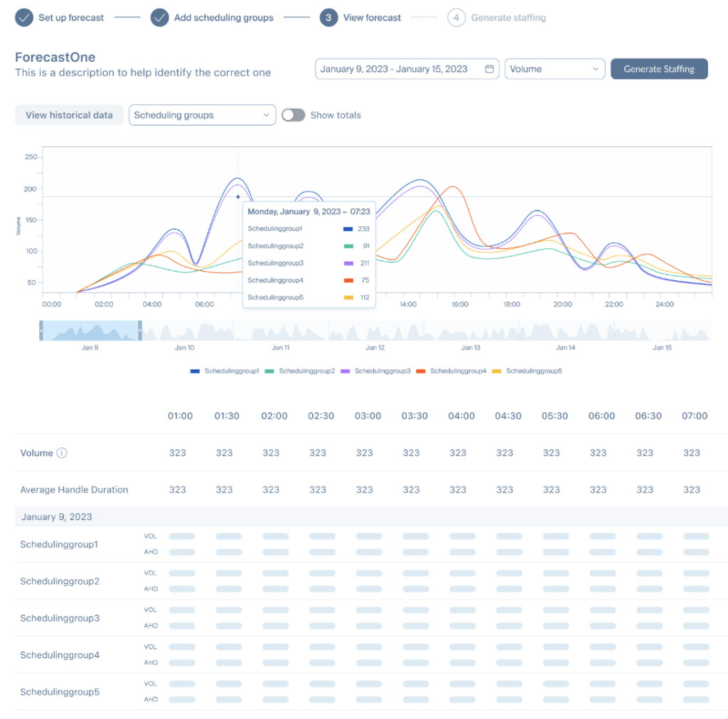
Task: Click the step 3 circle icon
Action: pyautogui.click(x=328, y=18)
